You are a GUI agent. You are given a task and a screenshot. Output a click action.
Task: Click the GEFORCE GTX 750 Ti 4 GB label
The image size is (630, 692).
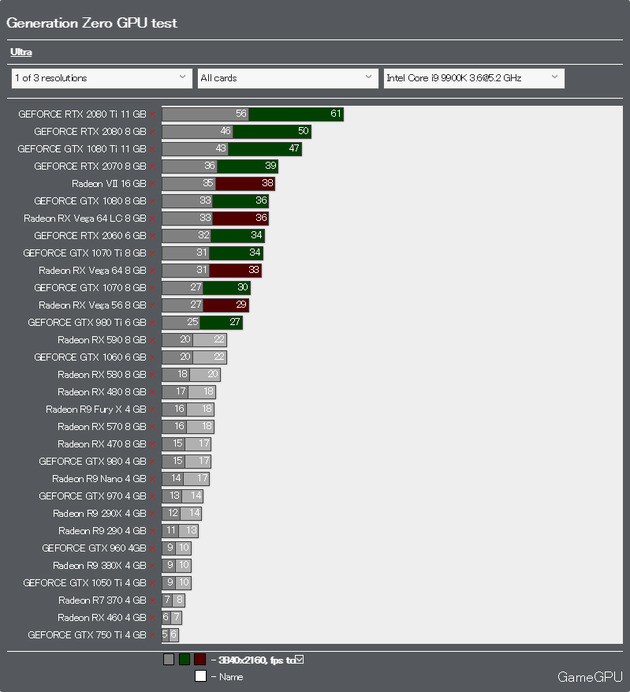(x=87, y=635)
